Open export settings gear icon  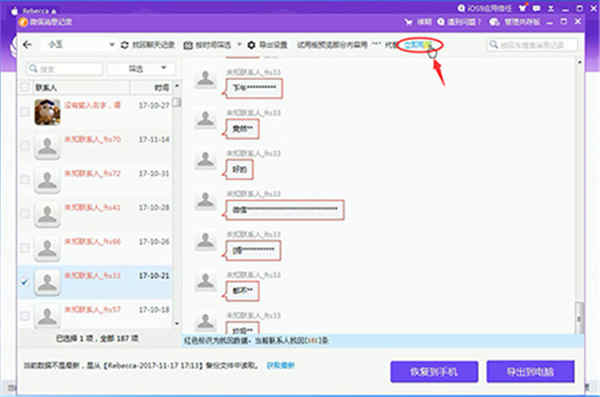point(251,45)
